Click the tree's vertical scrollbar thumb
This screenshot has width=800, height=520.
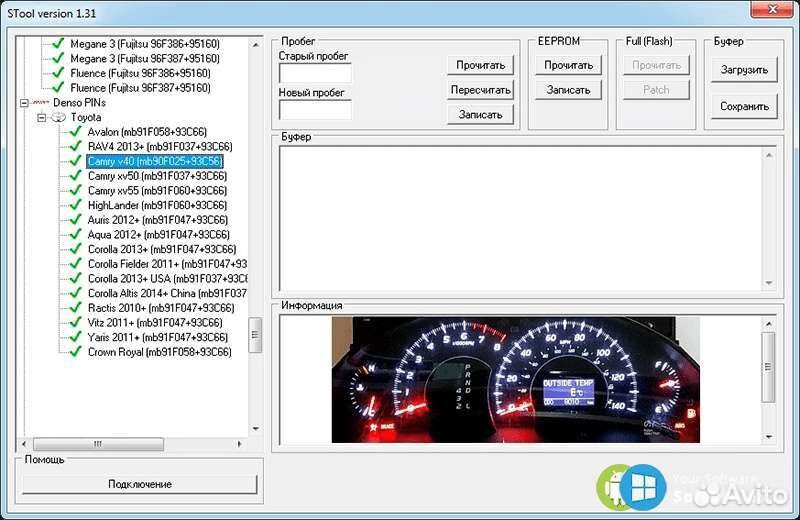click(255, 335)
